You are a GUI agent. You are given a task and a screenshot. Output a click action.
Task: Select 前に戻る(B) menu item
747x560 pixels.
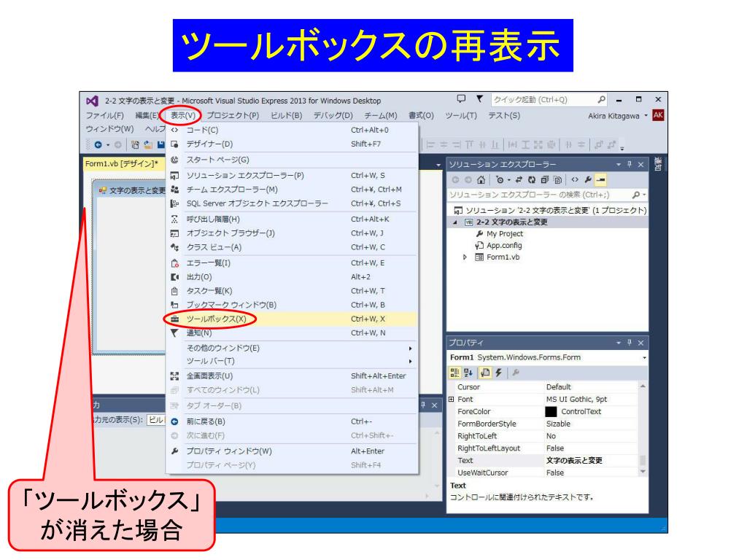tap(293, 421)
